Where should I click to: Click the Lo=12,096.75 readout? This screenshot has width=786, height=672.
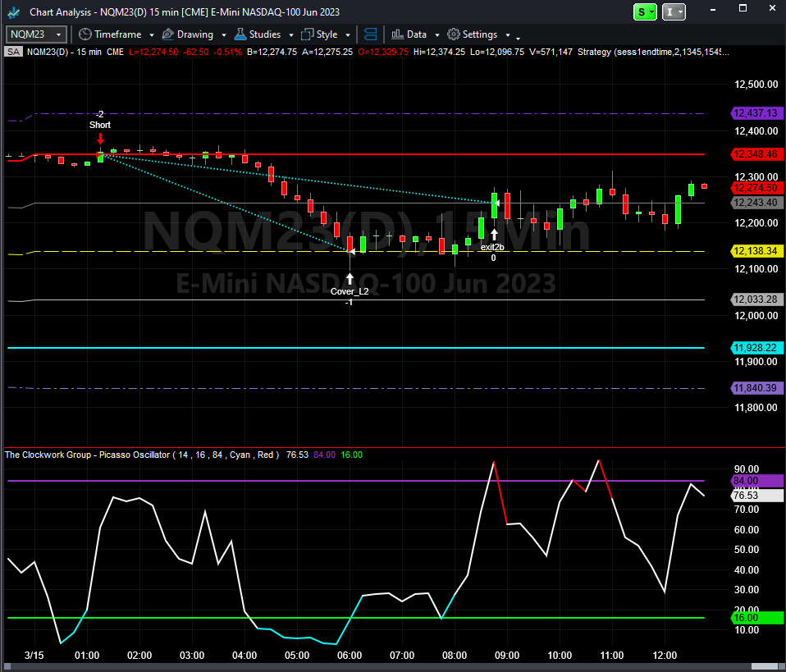pyautogui.click(x=497, y=52)
